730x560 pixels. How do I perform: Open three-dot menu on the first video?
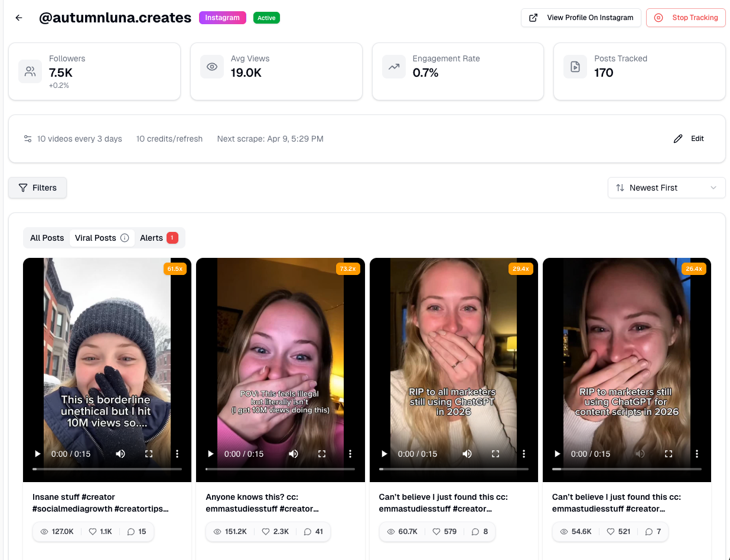[x=177, y=454]
